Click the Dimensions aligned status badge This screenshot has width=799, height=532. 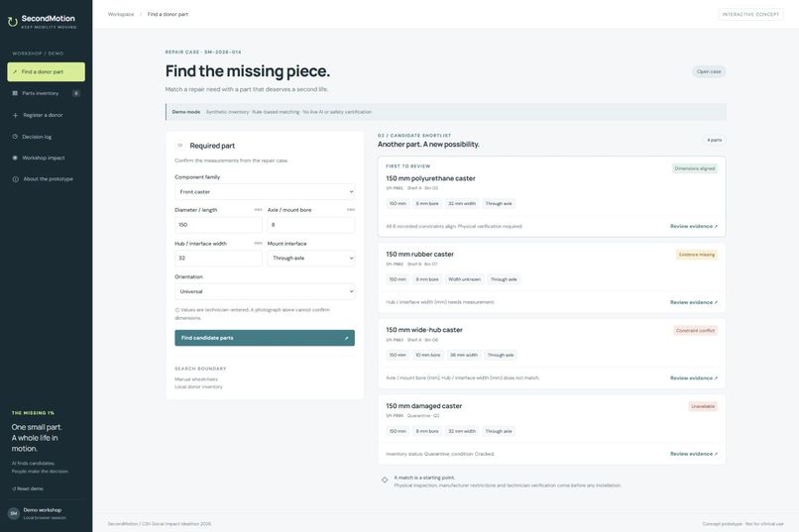click(x=695, y=168)
